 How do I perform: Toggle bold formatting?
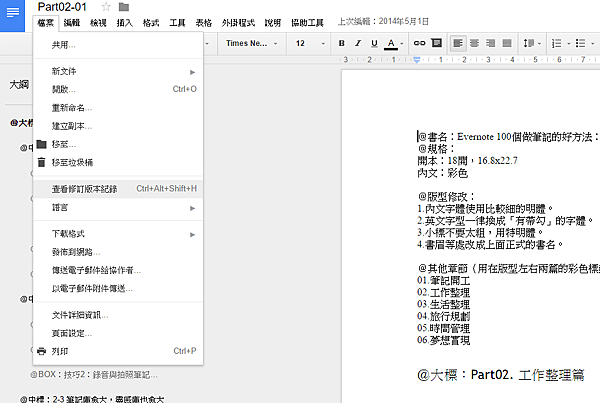click(342, 43)
